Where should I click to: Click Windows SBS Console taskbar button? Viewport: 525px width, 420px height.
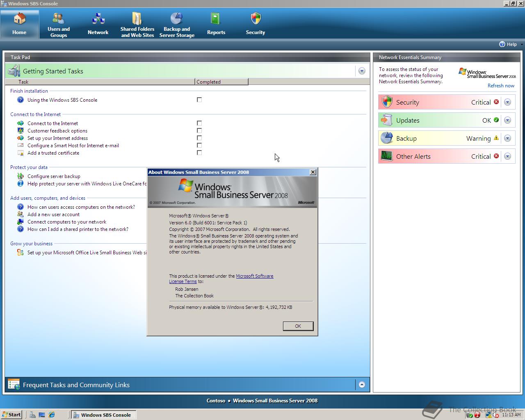click(x=103, y=415)
